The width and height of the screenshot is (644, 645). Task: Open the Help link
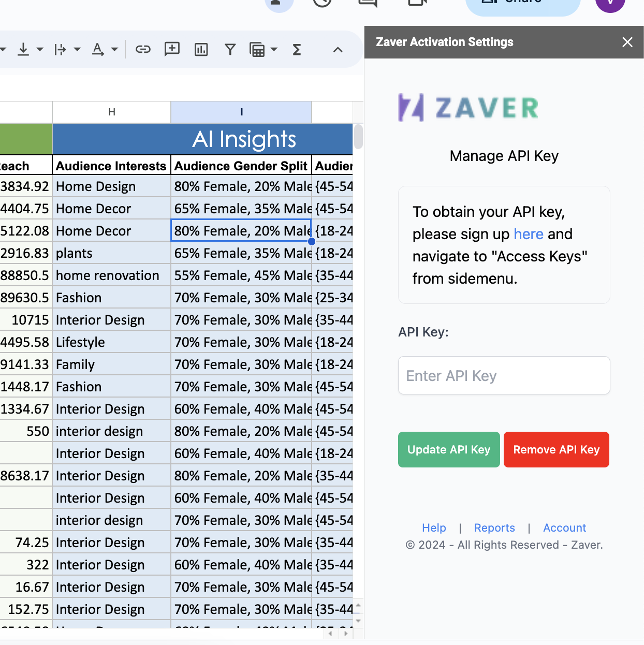click(434, 527)
